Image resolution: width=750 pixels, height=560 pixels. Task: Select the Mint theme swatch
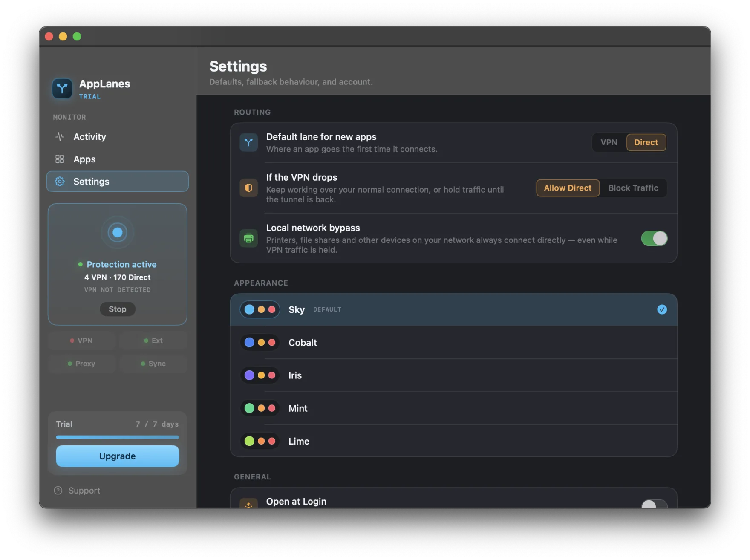click(x=260, y=408)
